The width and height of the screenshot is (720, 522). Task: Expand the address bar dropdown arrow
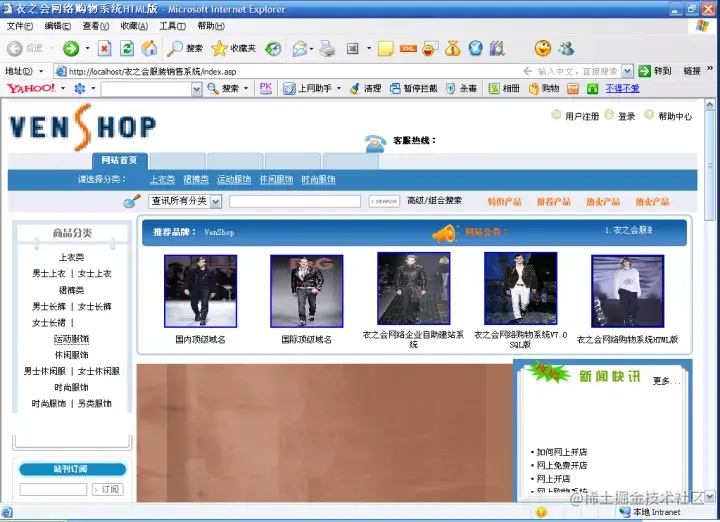[x=627, y=71]
